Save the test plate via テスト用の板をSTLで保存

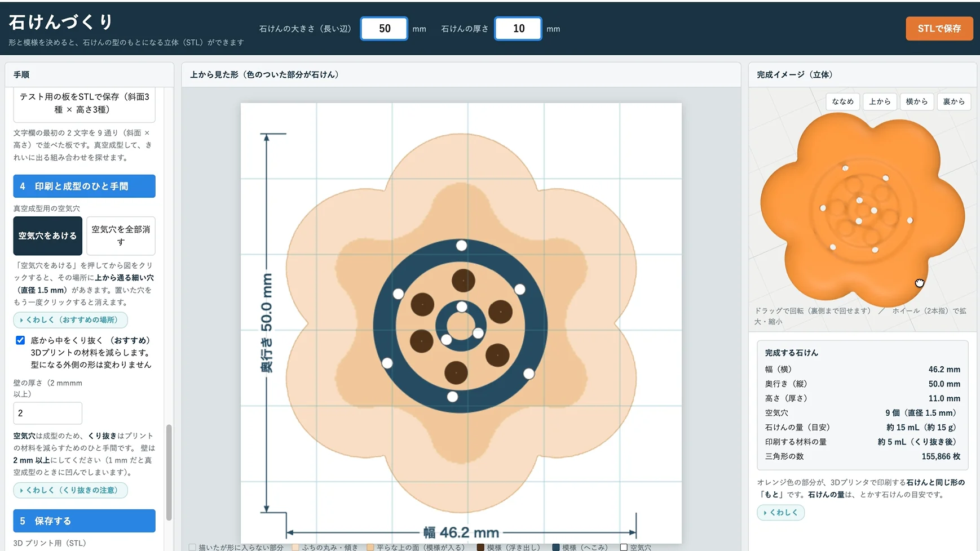coord(85,104)
